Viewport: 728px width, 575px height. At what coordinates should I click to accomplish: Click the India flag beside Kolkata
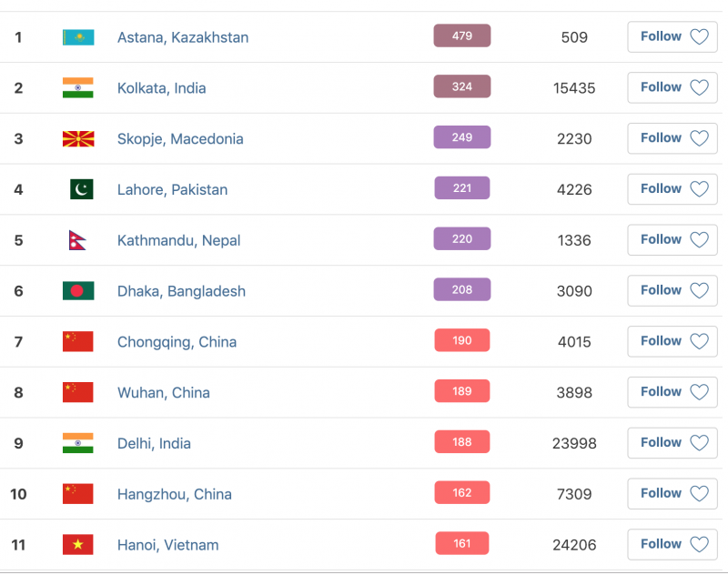tap(77, 88)
